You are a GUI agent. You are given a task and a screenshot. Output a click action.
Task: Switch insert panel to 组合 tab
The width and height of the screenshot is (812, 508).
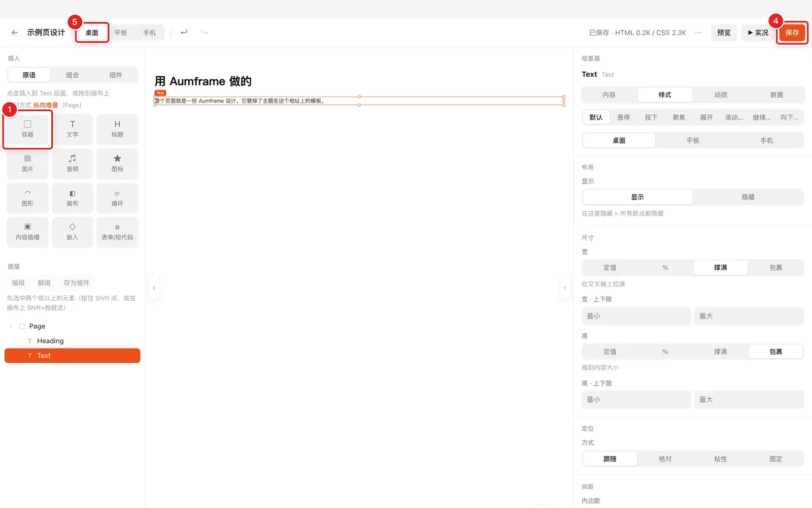pos(73,75)
